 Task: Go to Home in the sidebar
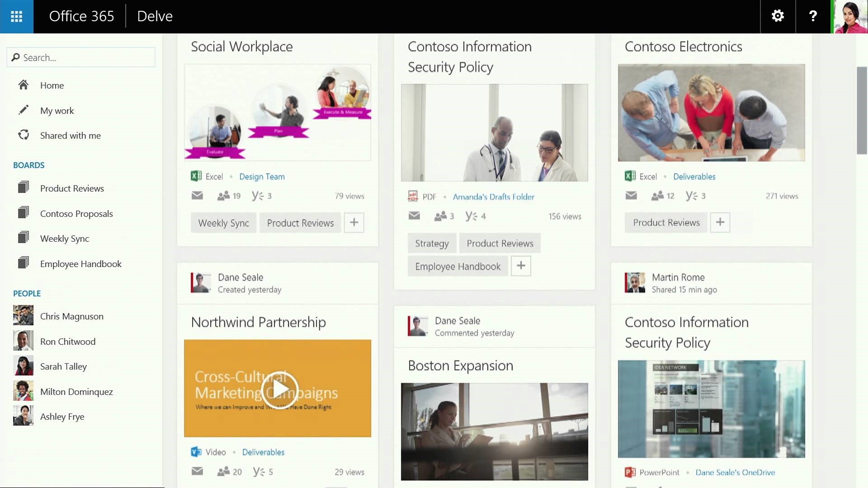click(x=52, y=85)
